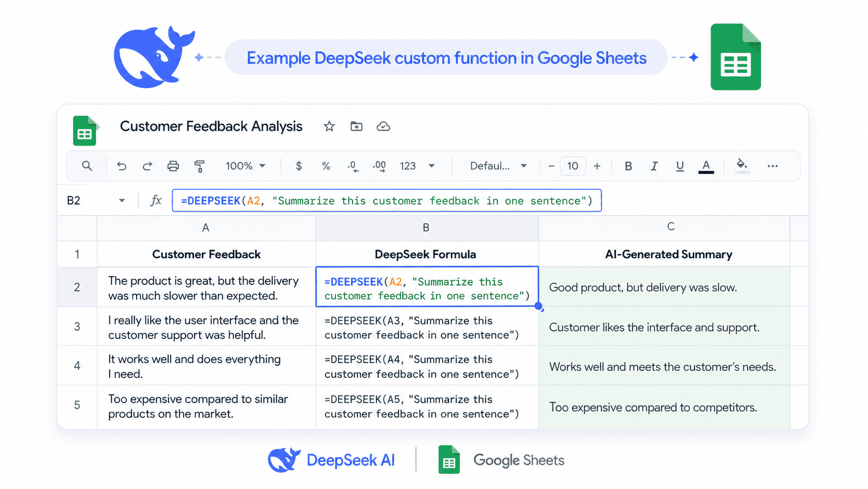Move document using folder icon
868x489 pixels.
pyautogui.click(x=356, y=126)
